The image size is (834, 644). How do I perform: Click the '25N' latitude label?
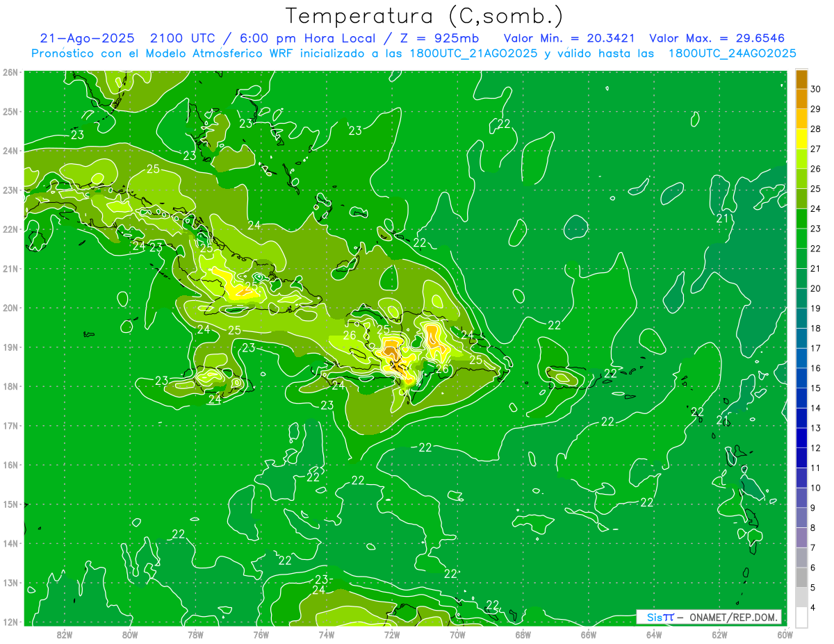[10, 111]
